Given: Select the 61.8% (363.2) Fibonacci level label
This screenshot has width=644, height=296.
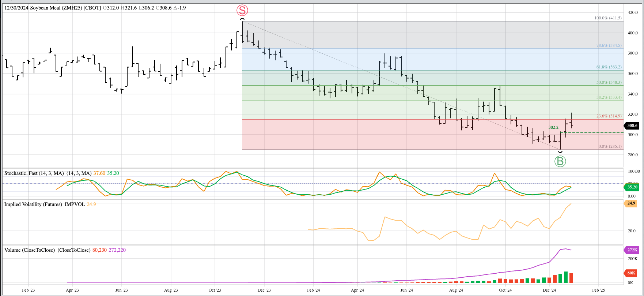Looking at the screenshot, I should (609, 67).
